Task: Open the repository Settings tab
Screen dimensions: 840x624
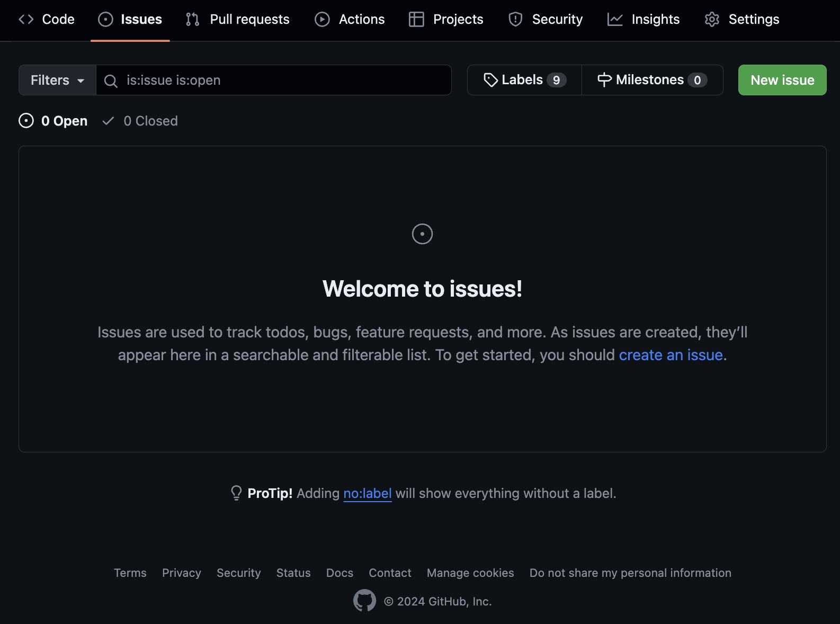Action: [742, 20]
